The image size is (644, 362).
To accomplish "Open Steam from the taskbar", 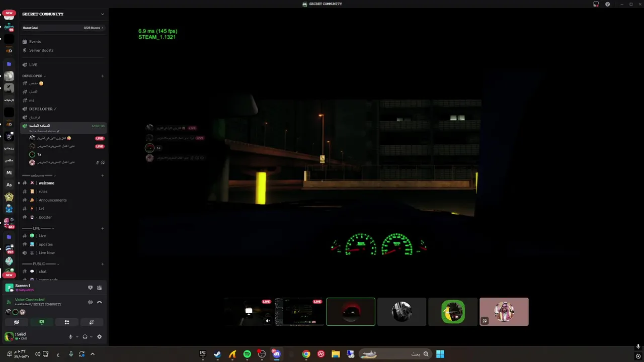I will point(217,354).
